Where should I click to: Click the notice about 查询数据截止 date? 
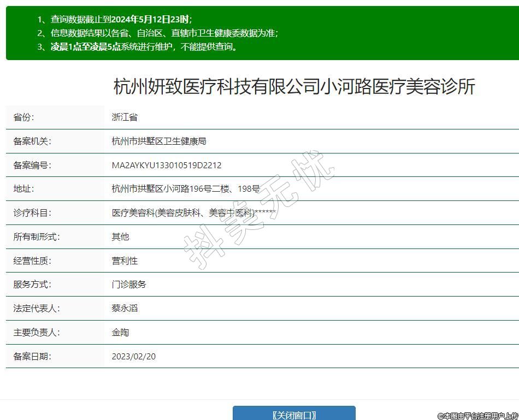coord(115,20)
